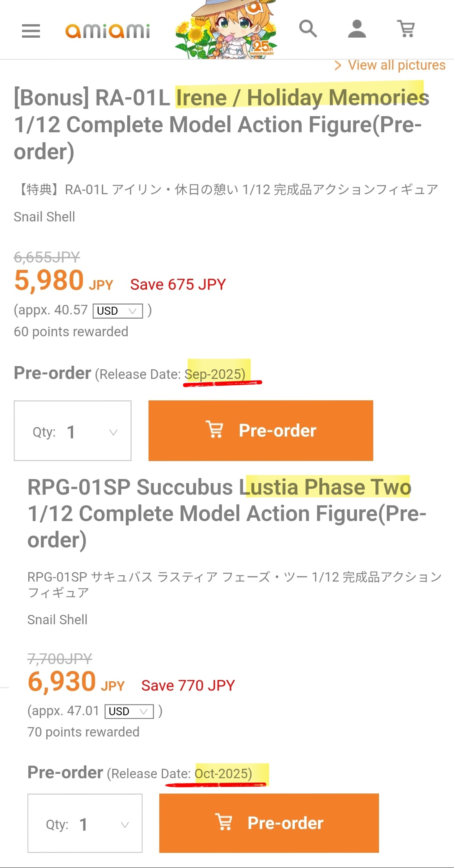
Task: Open Qty dropdown for Irene figure
Action: 73,430
